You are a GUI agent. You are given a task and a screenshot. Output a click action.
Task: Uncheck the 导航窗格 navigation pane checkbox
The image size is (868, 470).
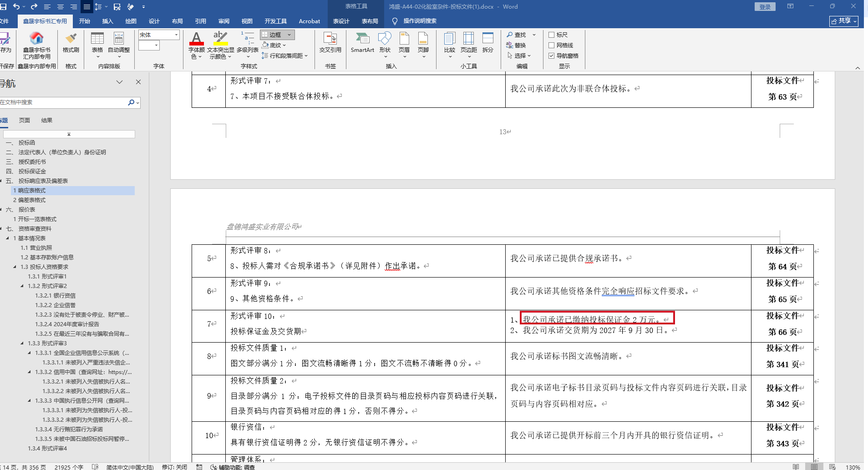point(551,56)
